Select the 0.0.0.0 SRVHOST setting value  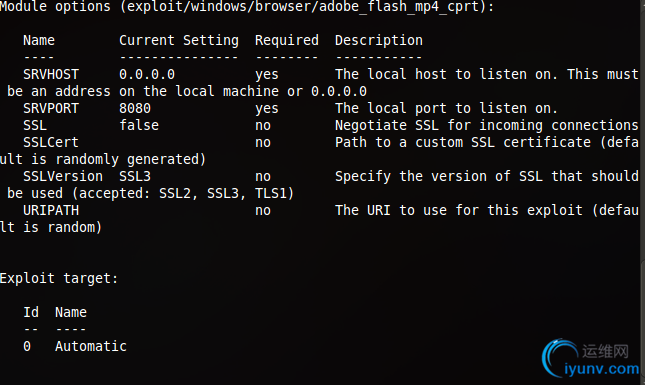click(147, 74)
